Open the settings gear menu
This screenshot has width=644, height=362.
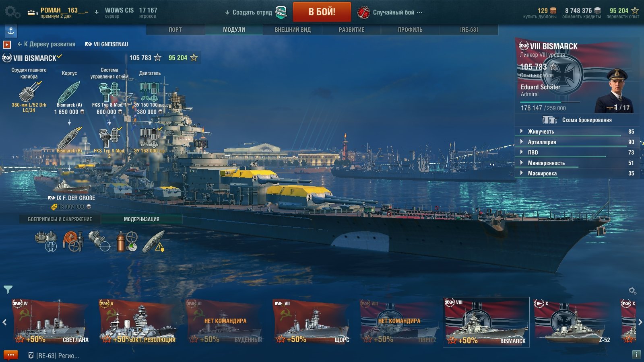tap(12, 12)
